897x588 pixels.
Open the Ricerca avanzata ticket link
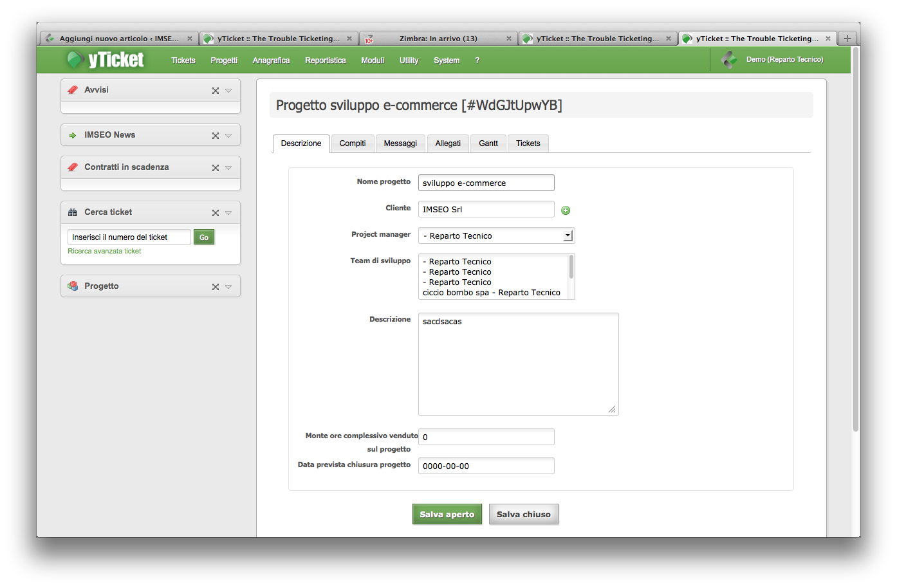tap(104, 252)
